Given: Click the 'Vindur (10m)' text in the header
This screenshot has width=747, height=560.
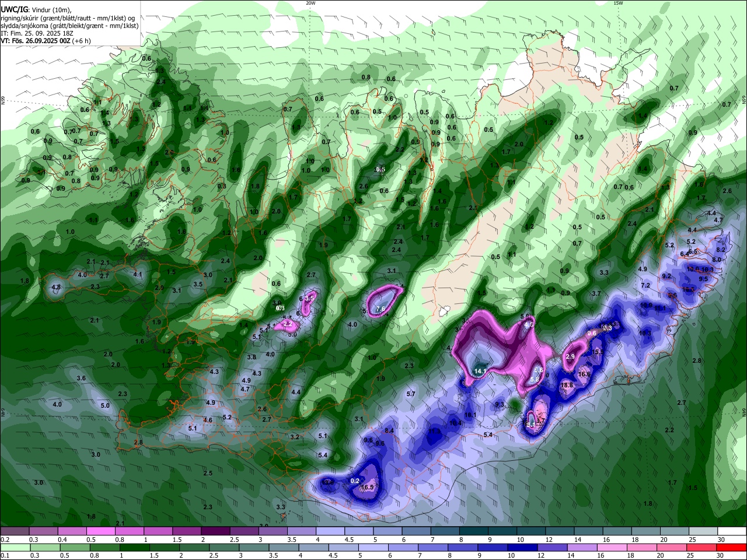Looking at the screenshot, I should [x=51, y=9].
